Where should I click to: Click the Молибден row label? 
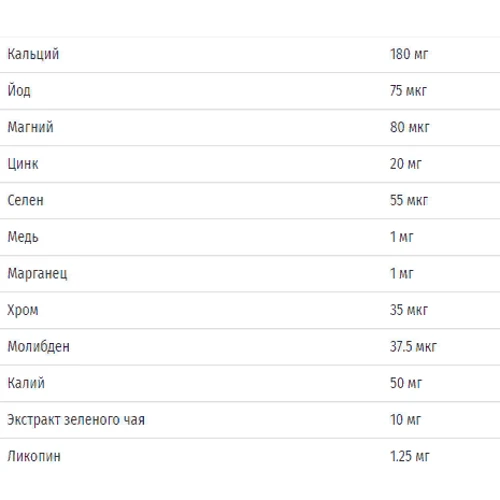[39, 347]
